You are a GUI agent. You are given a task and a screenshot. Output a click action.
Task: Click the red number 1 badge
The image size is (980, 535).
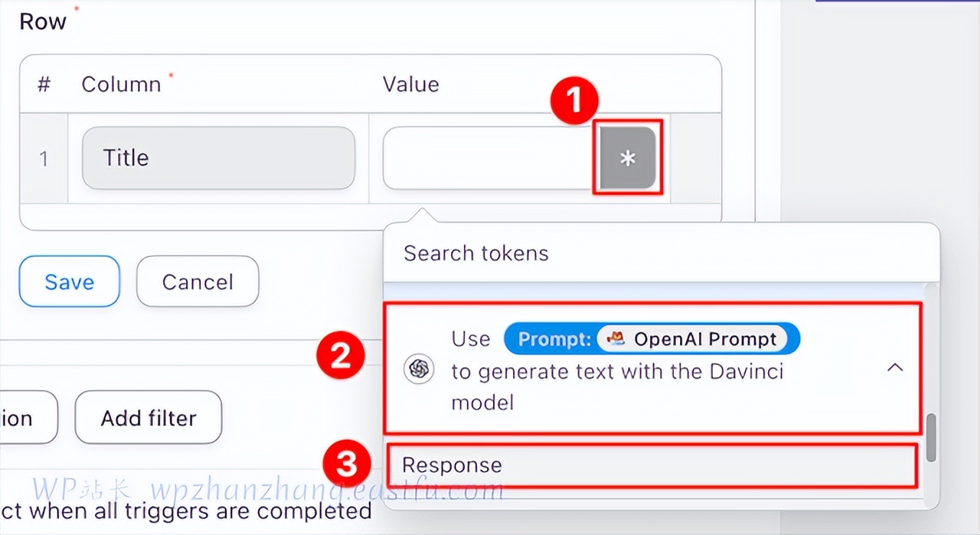(575, 101)
